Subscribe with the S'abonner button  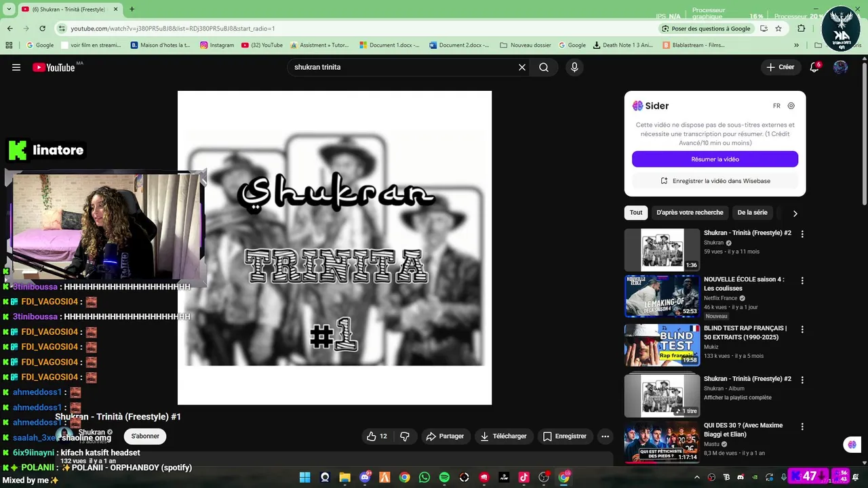point(145,436)
